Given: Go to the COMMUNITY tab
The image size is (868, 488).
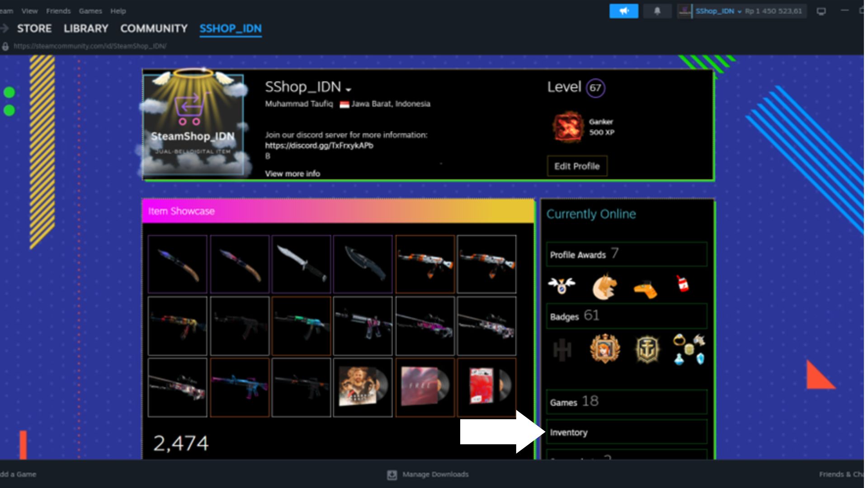Looking at the screenshot, I should coord(154,28).
